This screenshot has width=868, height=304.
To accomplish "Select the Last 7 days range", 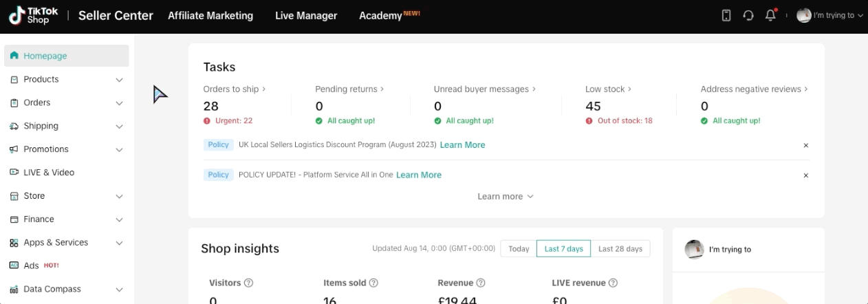I will point(563,249).
